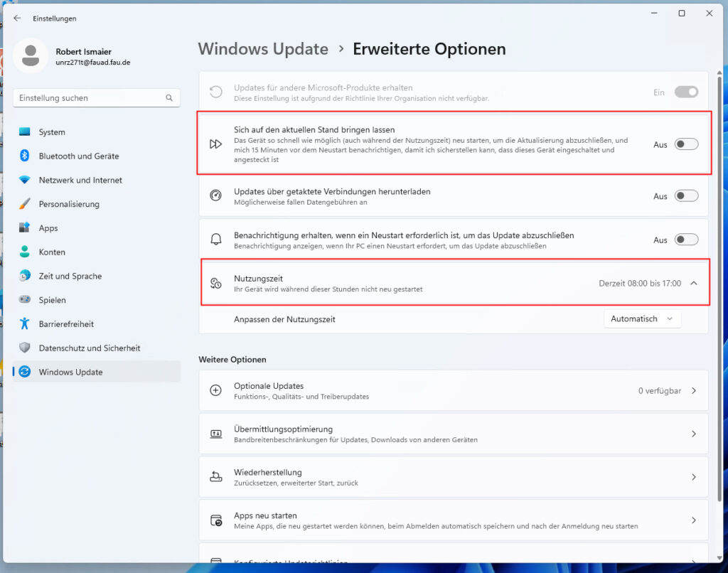Image resolution: width=728 pixels, height=573 pixels.
Task: Enable updates over metered connections toggle
Action: click(686, 196)
